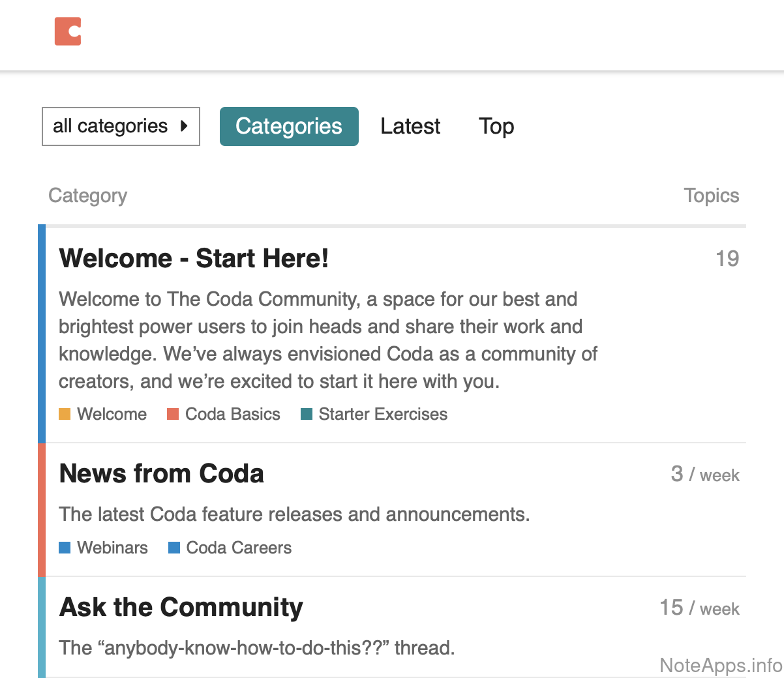Click the orange Welcome subcategory square
The height and width of the screenshot is (678, 784).
point(65,415)
